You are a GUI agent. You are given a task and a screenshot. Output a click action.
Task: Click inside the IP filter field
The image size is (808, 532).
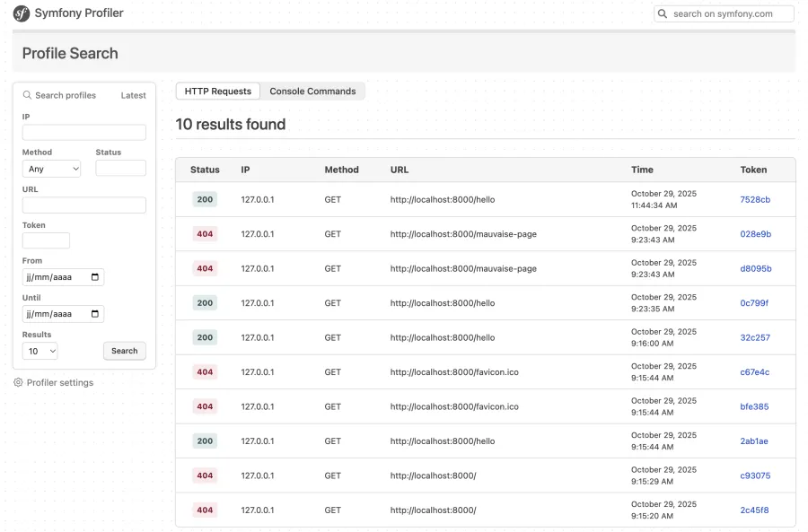coord(83,132)
